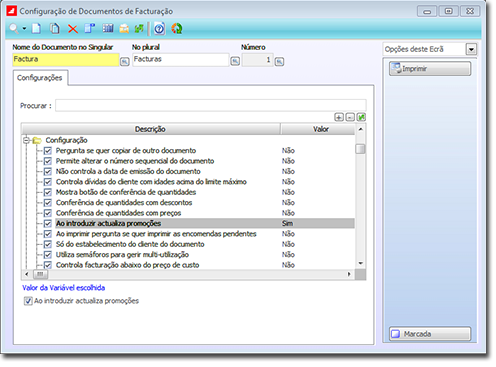Click in the Procurar search box
The width and height of the screenshot is (496, 367).
(x=211, y=105)
